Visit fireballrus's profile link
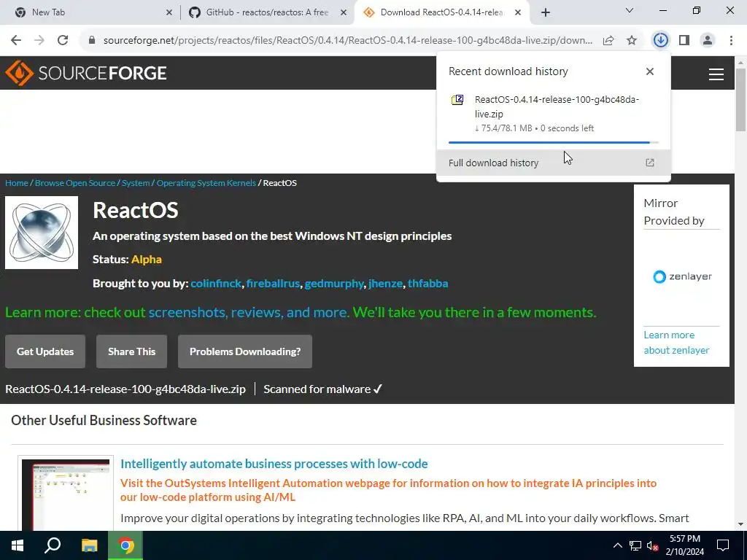 point(273,284)
